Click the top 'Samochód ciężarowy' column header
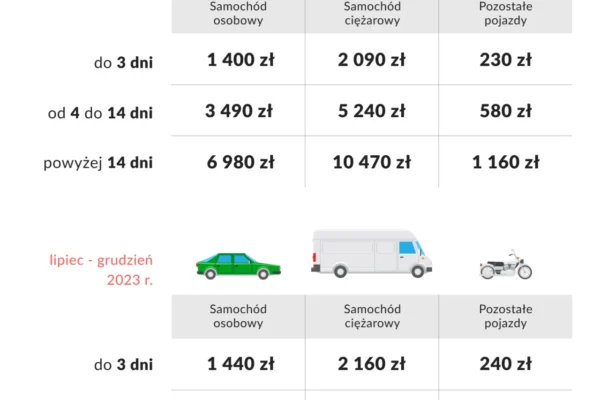The width and height of the screenshot is (600, 400). [x=372, y=13]
